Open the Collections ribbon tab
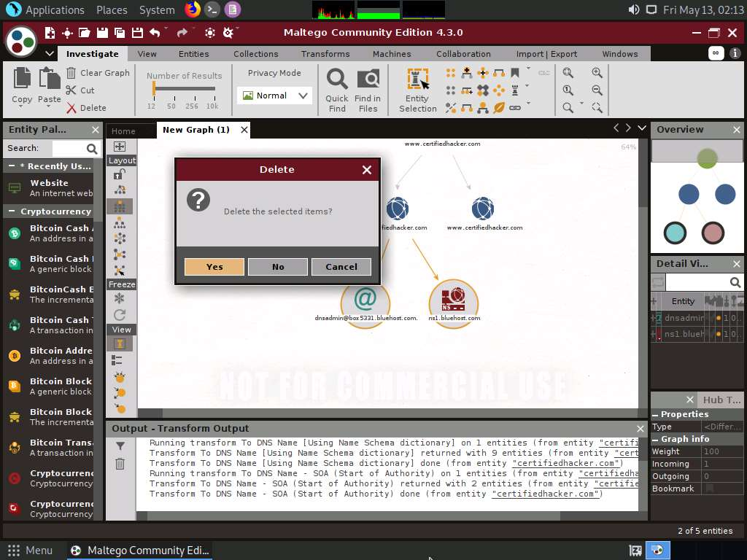 [256, 54]
